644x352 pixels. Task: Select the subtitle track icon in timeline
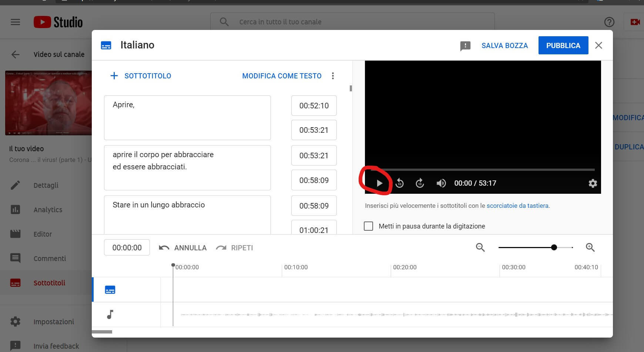coord(110,290)
